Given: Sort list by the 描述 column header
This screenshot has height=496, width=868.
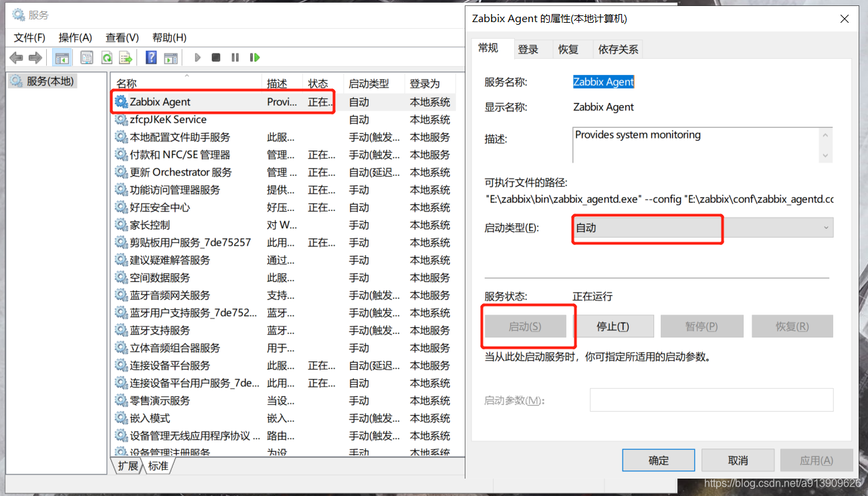Looking at the screenshot, I should coord(283,84).
